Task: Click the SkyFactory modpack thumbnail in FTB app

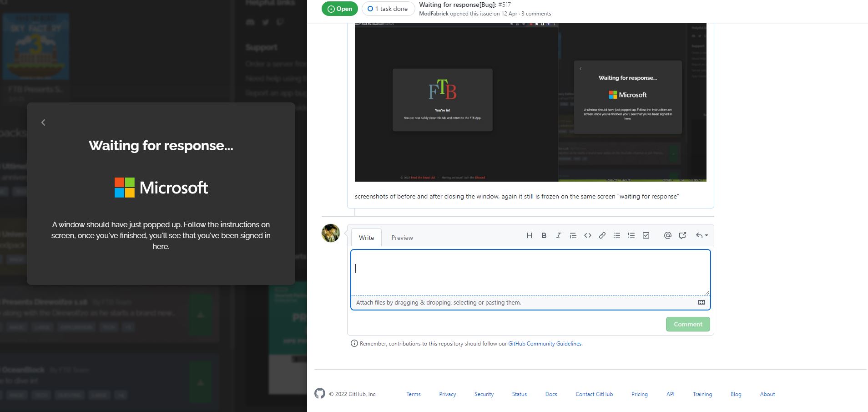Action: [x=36, y=46]
